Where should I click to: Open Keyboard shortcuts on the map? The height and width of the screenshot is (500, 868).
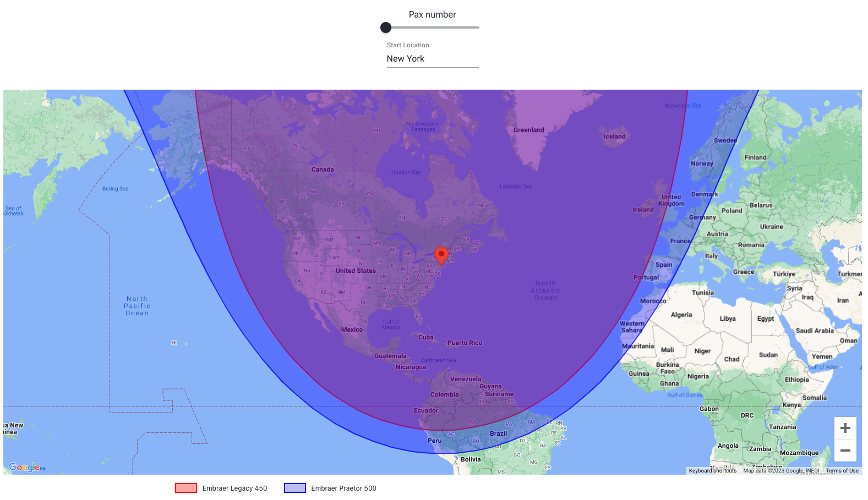(712, 471)
